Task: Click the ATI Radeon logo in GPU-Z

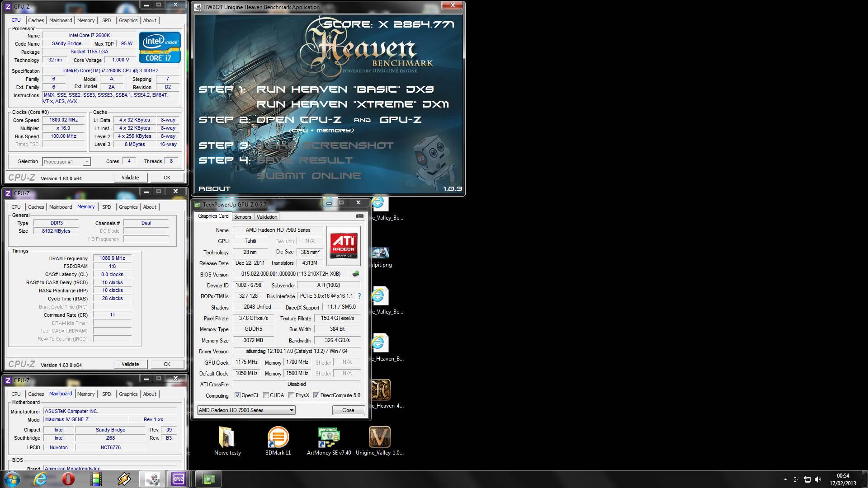Action: (x=344, y=246)
